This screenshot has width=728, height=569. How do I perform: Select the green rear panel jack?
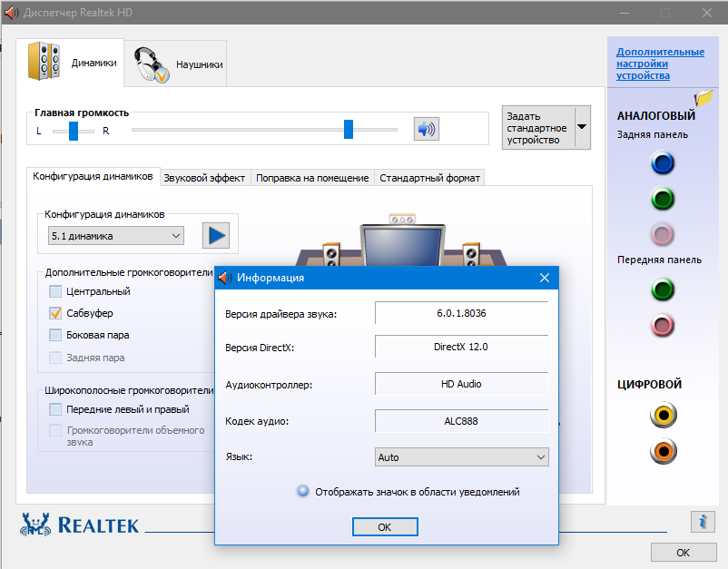point(663,199)
